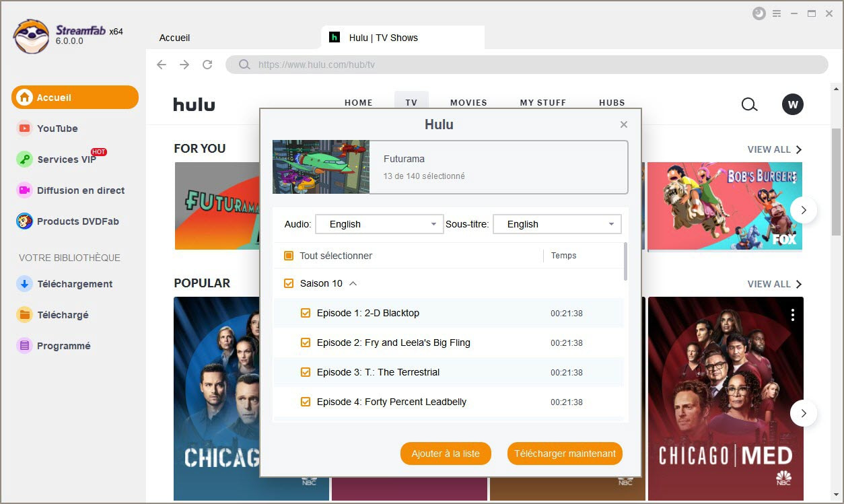844x504 pixels.
Task: Click the browser forward arrow
Action: pyautogui.click(x=184, y=65)
